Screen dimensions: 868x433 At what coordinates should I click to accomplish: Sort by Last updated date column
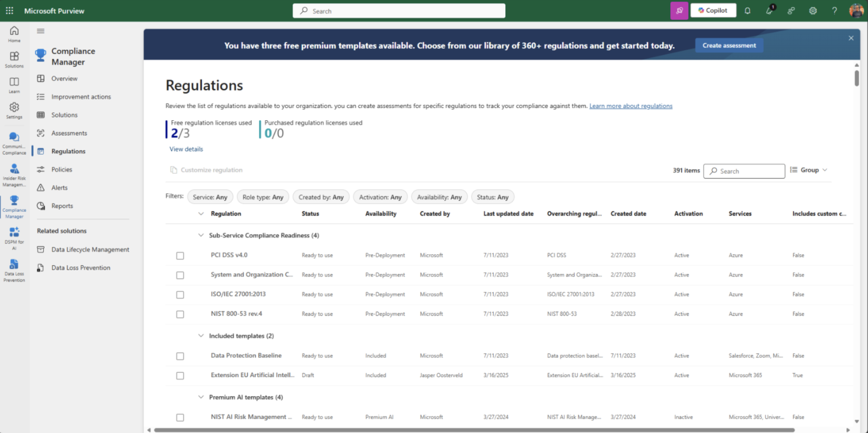tap(508, 214)
